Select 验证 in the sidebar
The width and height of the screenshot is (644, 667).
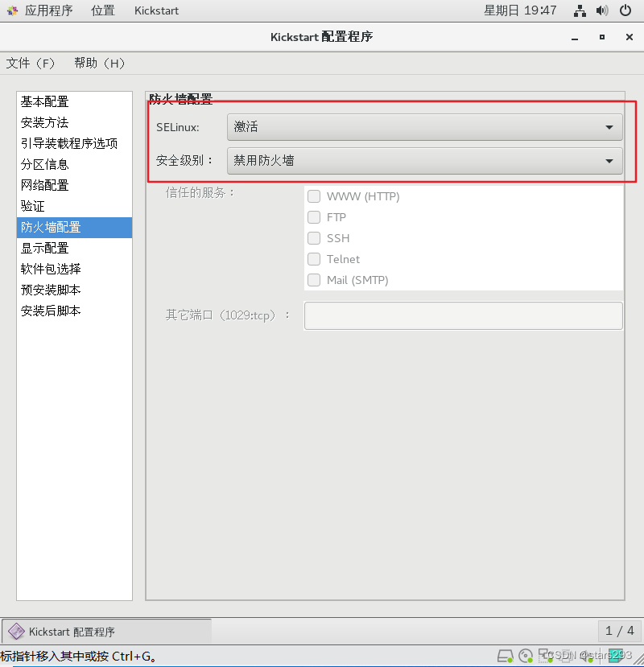(75, 206)
